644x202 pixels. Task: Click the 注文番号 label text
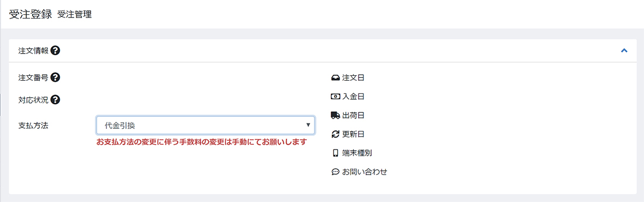click(x=33, y=77)
